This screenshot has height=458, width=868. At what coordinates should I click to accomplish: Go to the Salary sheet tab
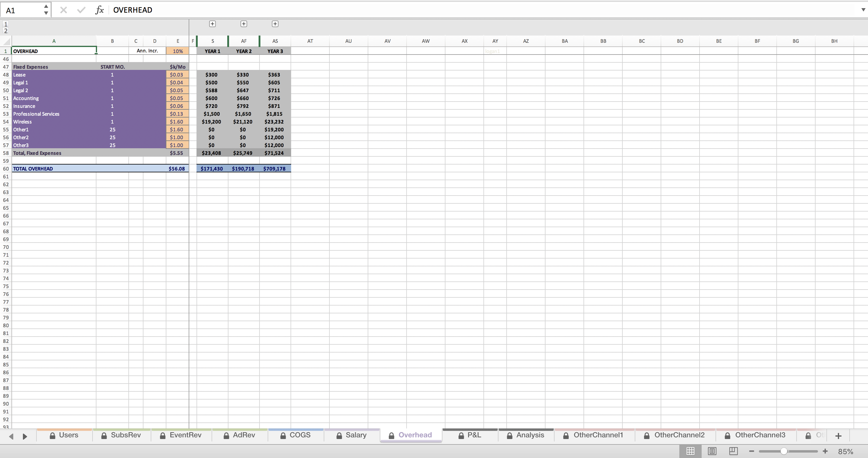point(351,435)
